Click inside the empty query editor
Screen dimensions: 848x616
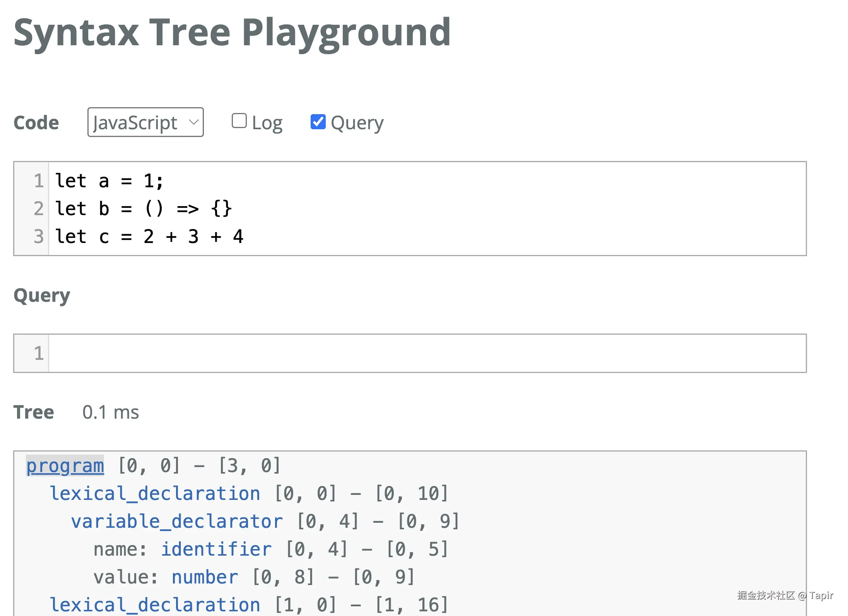click(426, 353)
